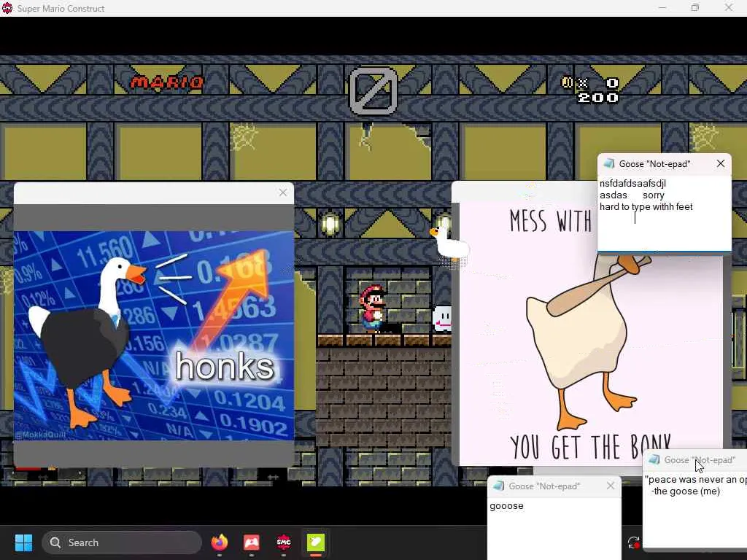Click the sync tray icon in taskbar
This screenshot has height=560, width=747.
pyautogui.click(x=633, y=542)
